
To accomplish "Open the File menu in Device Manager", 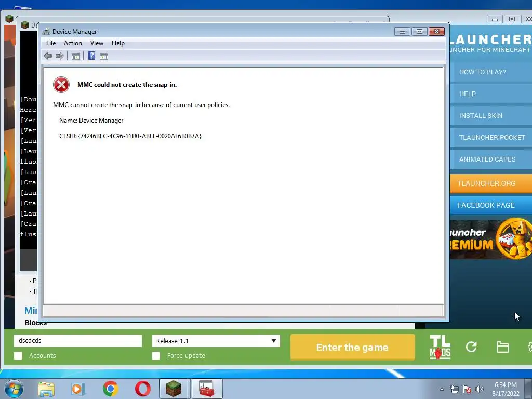I will click(51, 43).
